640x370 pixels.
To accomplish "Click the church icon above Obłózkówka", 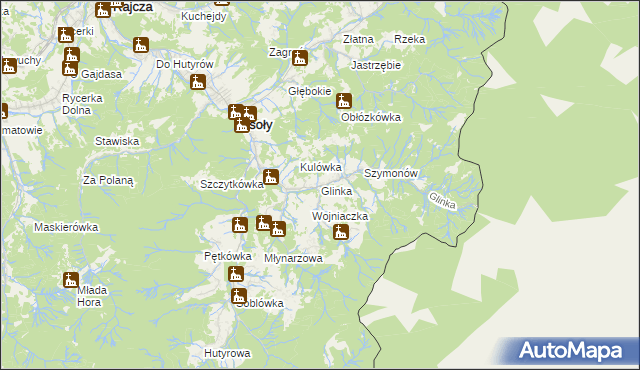I will 344,101.
